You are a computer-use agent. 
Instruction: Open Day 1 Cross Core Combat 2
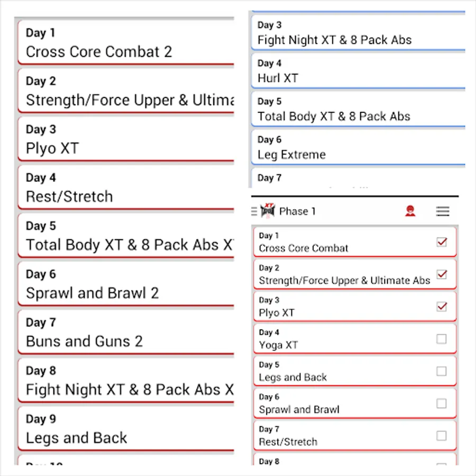[x=127, y=43]
